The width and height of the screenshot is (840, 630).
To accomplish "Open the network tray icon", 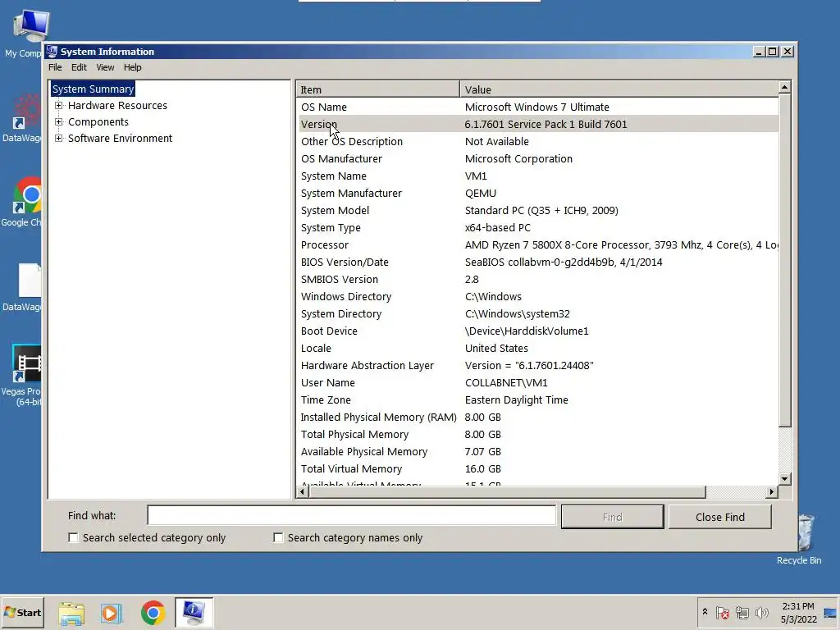I will pos(742,612).
